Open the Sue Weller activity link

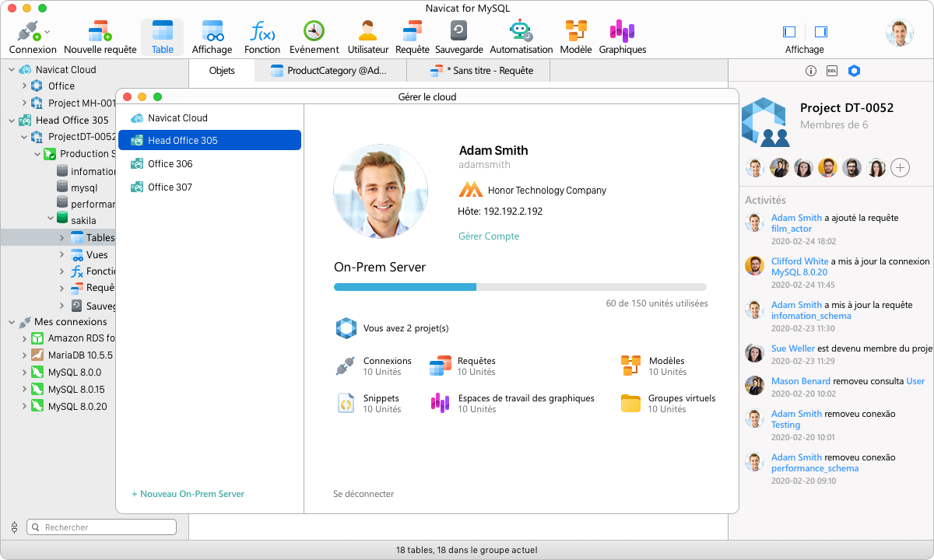[792, 348]
